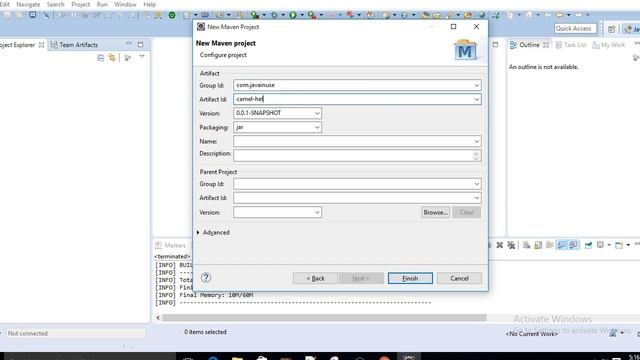This screenshot has width=640, height=360.
Task: Click the Console horizontal scrollbar thumb
Action: tap(324, 318)
